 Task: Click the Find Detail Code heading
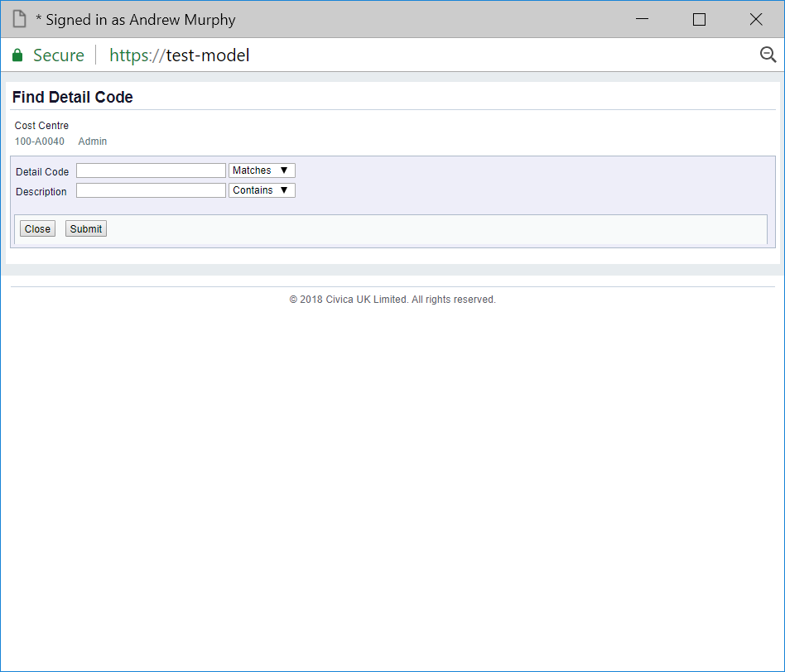(73, 97)
